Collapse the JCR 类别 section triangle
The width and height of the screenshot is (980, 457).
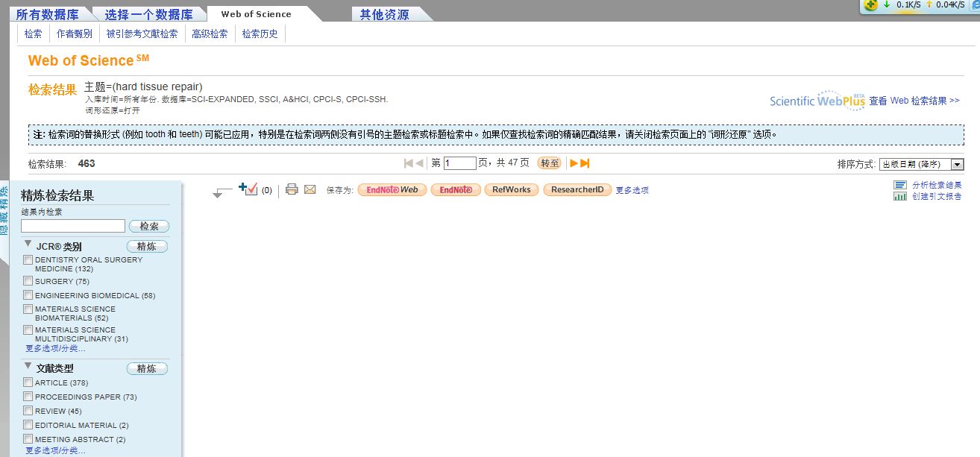(x=28, y=244)
